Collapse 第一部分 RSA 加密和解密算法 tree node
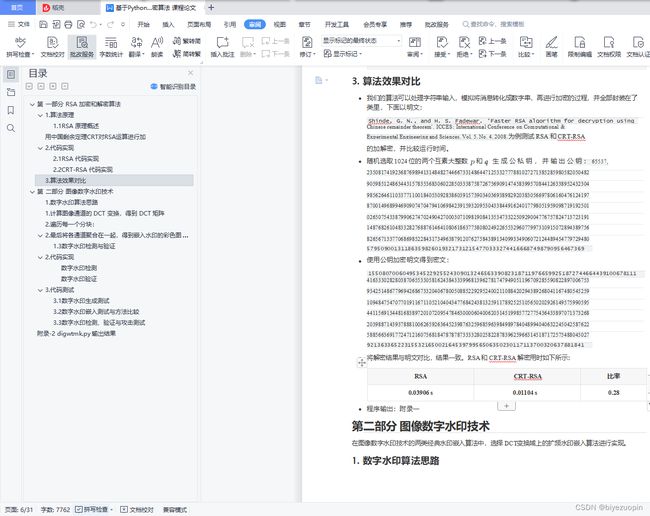 coord(32,104)
